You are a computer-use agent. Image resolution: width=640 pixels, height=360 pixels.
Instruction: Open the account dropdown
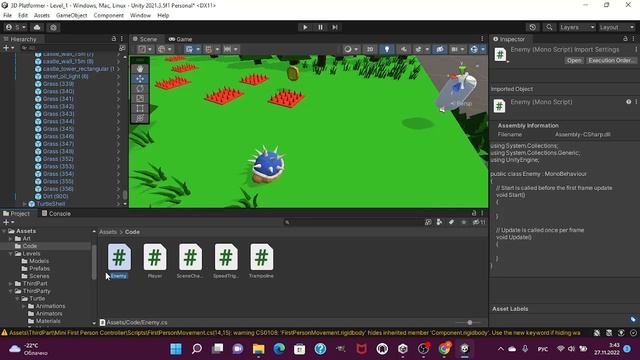[16, 27]
